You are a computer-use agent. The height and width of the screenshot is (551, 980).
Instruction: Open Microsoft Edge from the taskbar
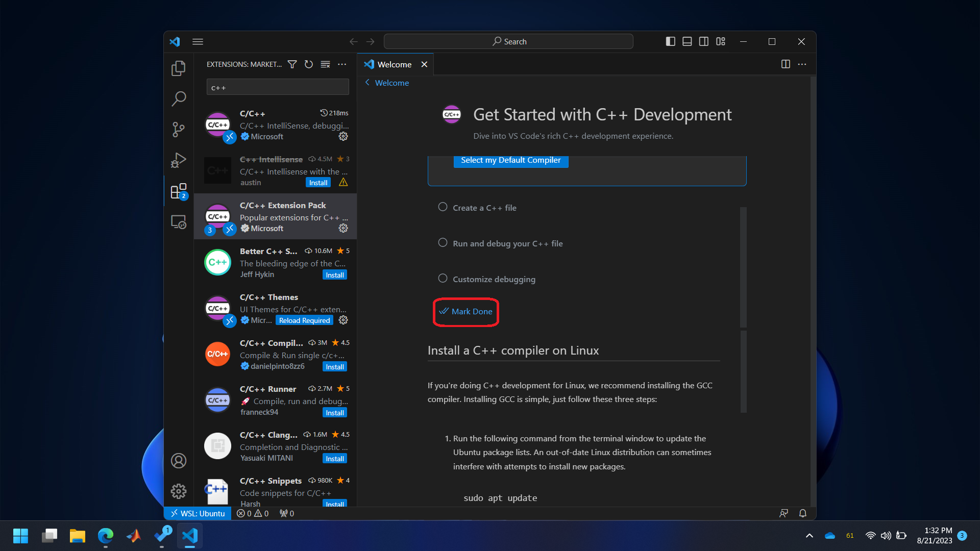click(x=106, y=536)
